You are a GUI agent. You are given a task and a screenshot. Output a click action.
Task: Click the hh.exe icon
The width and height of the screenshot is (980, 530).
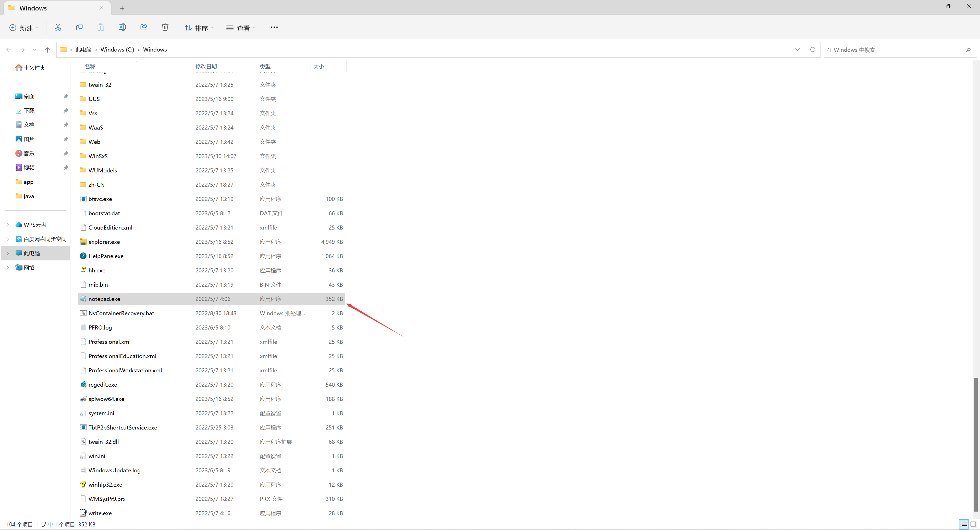coord(83,270)
